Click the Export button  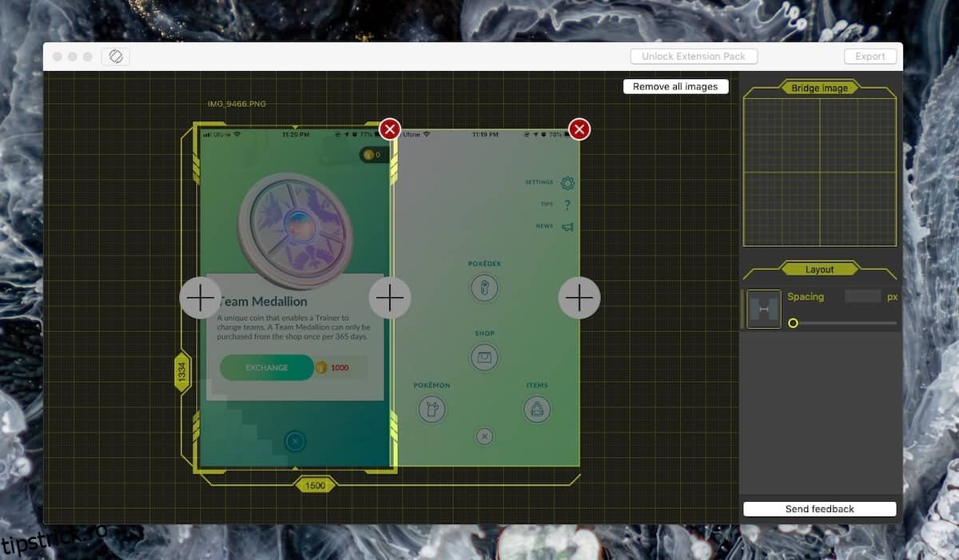pos(869,57)
